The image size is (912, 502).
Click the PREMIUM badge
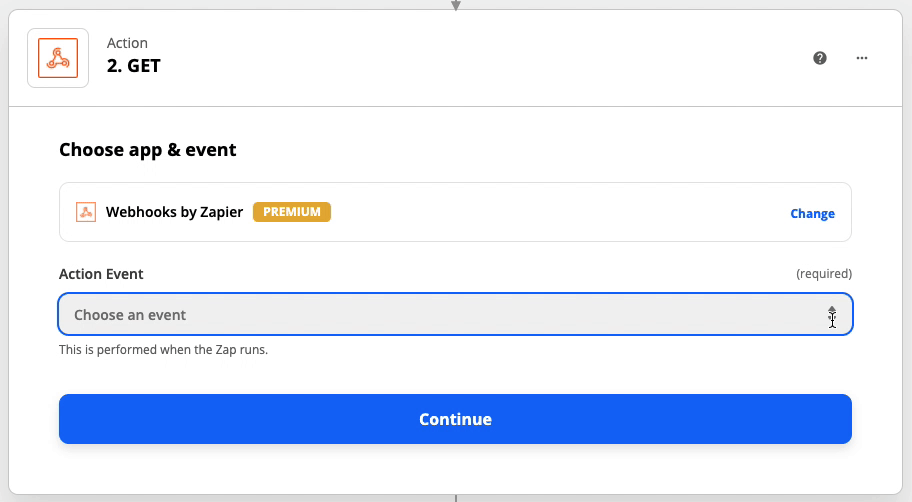click(x=292, y=212)
